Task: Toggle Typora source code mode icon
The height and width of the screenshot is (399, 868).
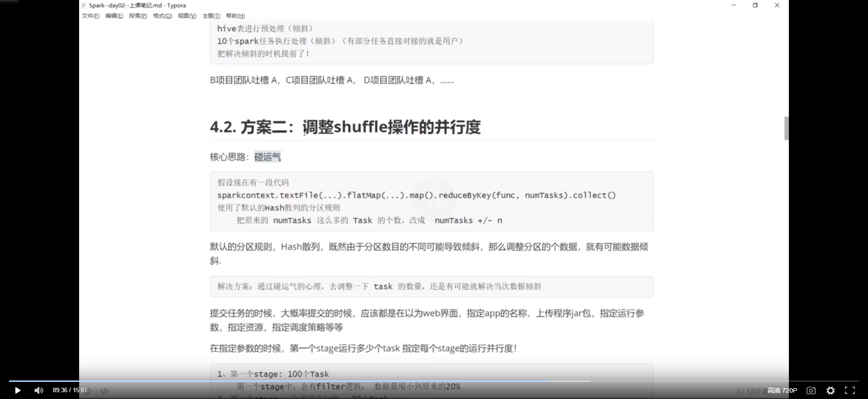Action: (x=104, y=391)
